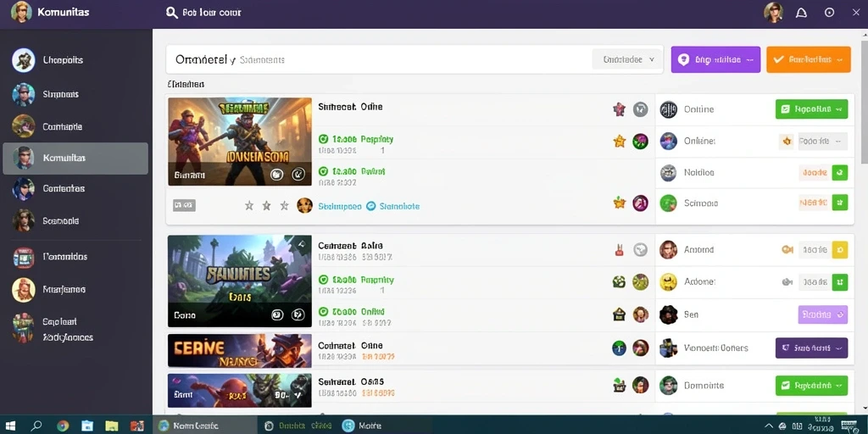The image size is (868, 434).
Task: Click the green button in the Ontine row
Action: tap(811, 109)
